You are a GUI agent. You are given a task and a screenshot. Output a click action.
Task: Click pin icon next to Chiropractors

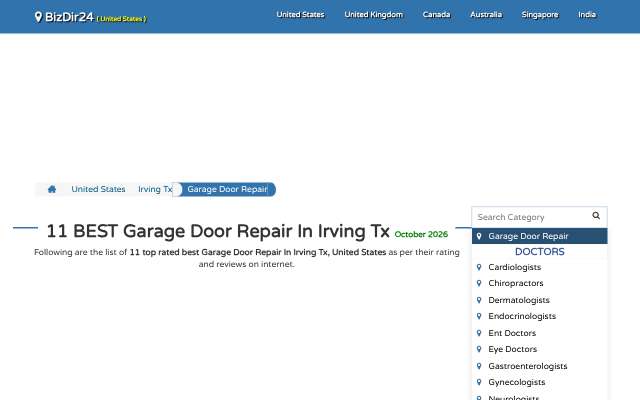coord(479,283)
